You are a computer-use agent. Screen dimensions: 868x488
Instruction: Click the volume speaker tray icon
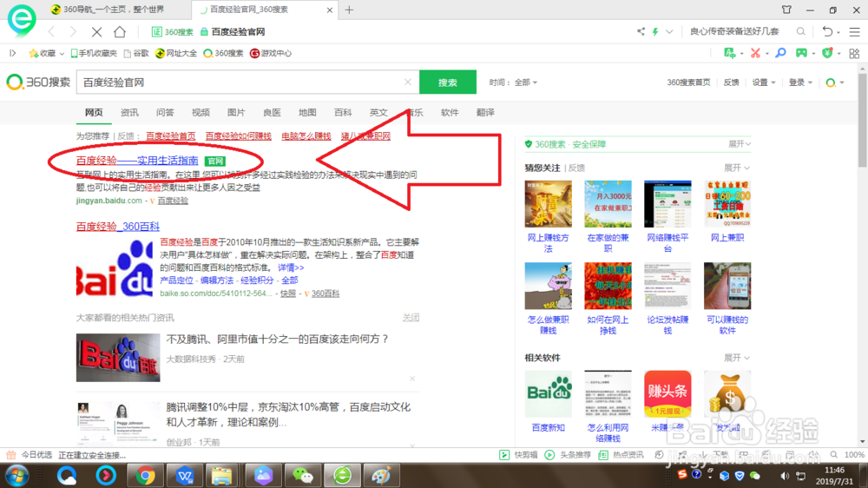coord(785,476)
